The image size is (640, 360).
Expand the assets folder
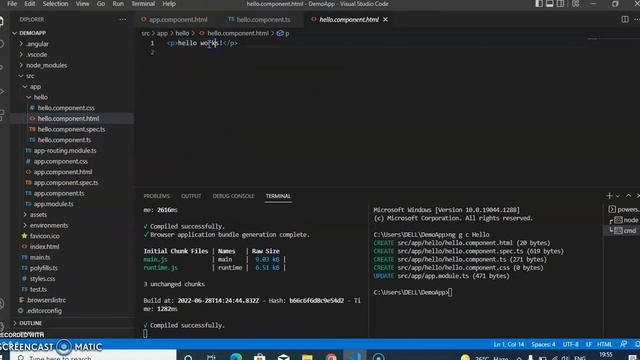(38, 215)
